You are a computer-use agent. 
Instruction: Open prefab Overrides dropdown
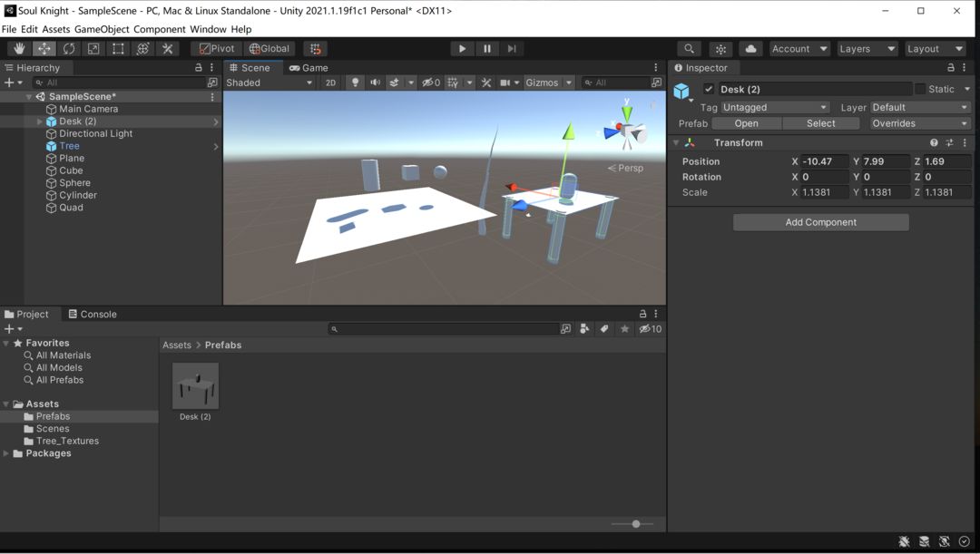click(920, 123)
